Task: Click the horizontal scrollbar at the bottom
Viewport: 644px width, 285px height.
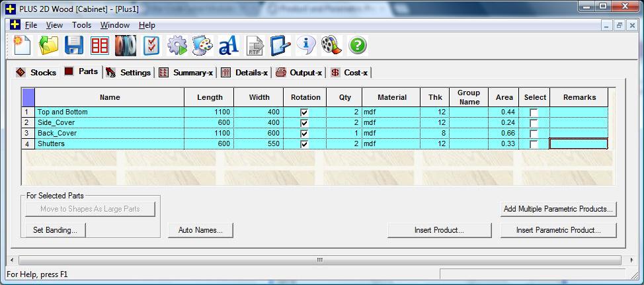Action: click(319, 261)
